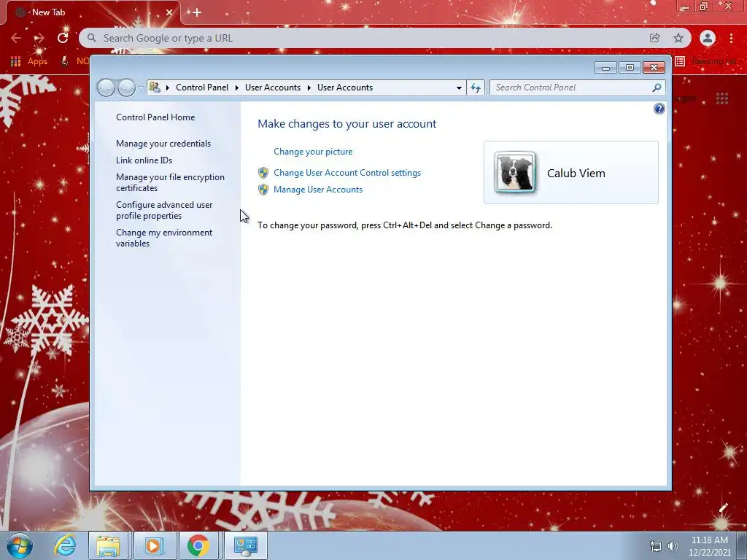Open Manage your credentials
The width and height of the screenshot is (747, 560).
[163, 144]
